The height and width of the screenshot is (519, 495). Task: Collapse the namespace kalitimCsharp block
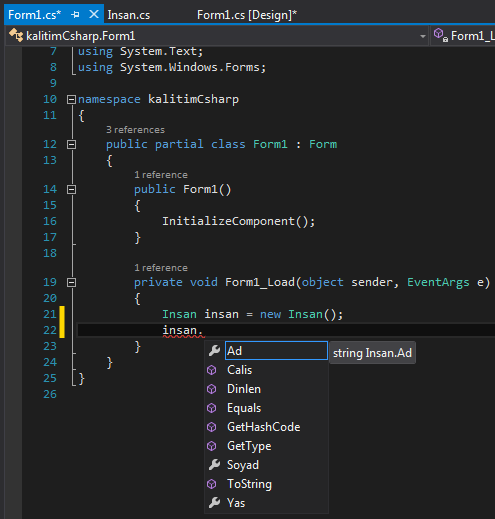click(71, 99)
